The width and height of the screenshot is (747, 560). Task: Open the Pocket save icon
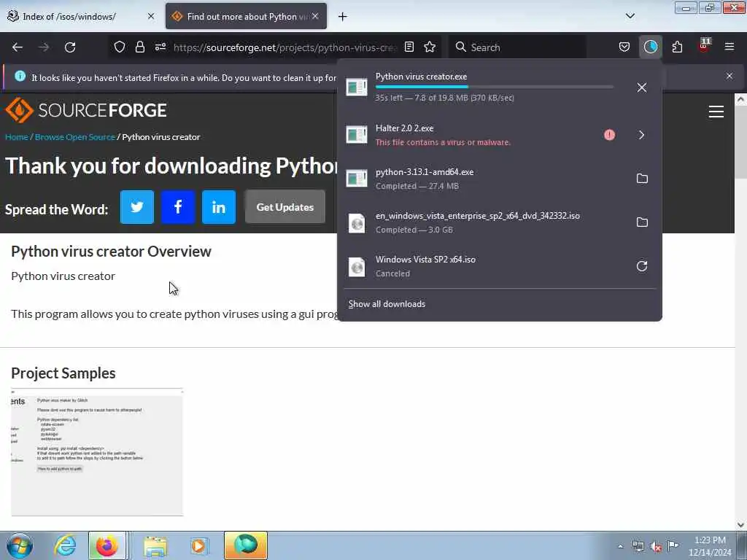(624, 47)
